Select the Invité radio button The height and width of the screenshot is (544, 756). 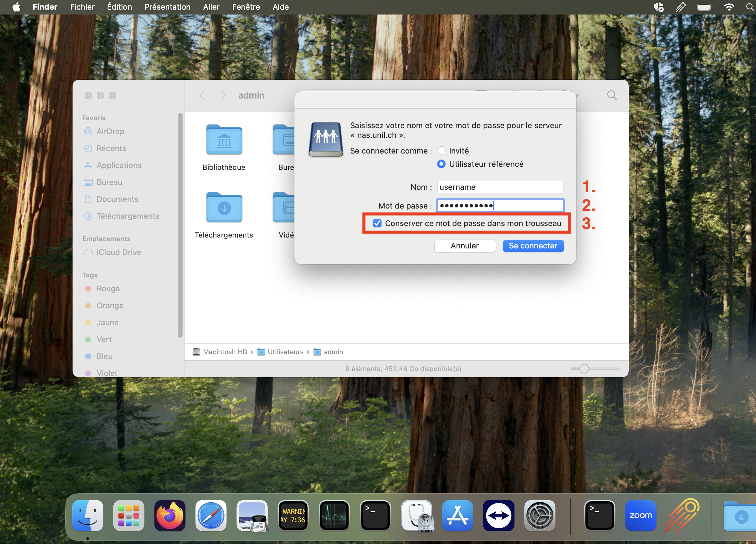(441, 151)
